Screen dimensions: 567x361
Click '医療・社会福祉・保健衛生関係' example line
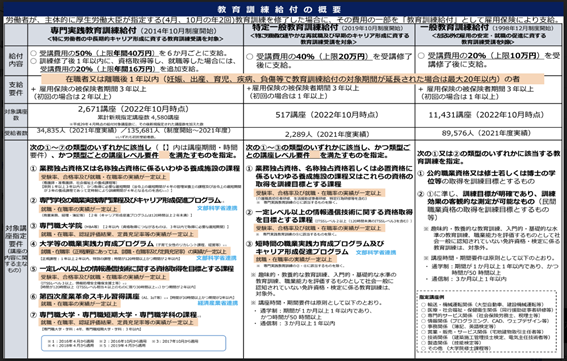(x=487, y=310)
